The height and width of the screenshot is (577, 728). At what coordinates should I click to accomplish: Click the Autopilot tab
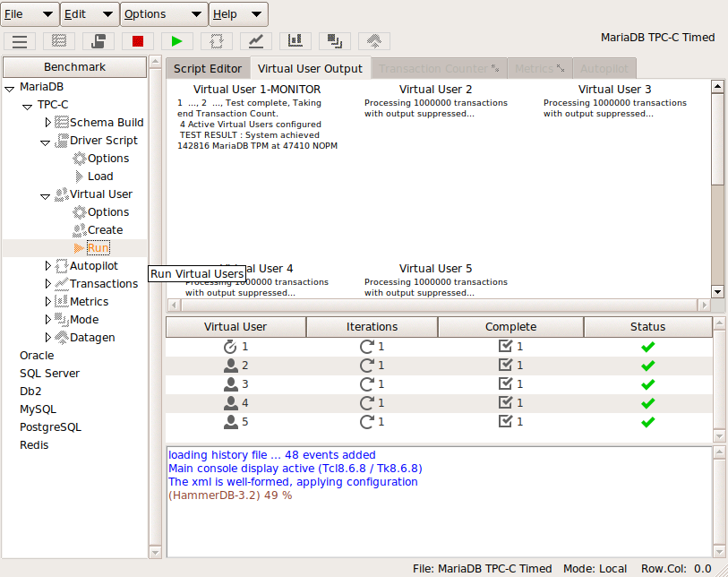tap(604, 69)
